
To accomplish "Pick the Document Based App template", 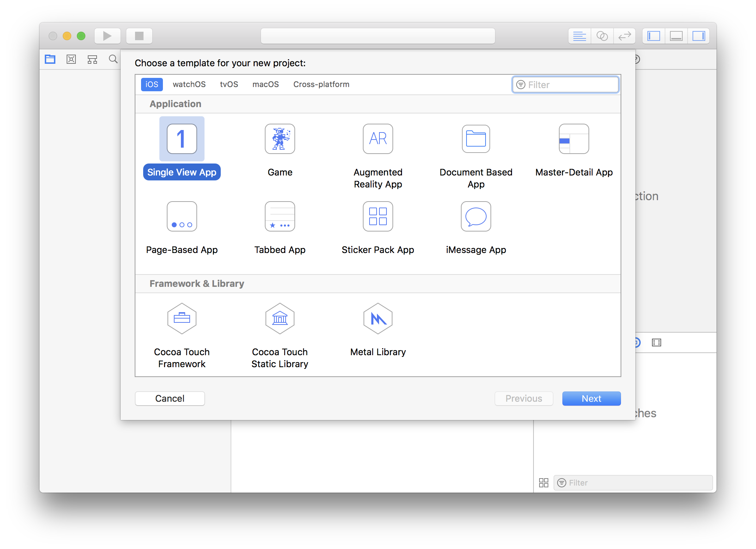I will tap(476, 139).
